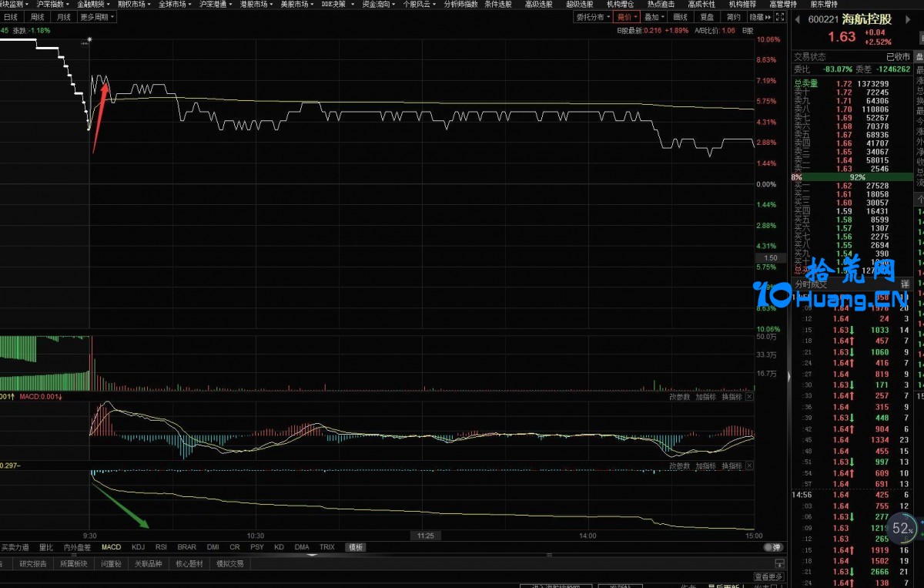
Task: Open 港股市场 dropdown menu
Action: tap(256, 4)
